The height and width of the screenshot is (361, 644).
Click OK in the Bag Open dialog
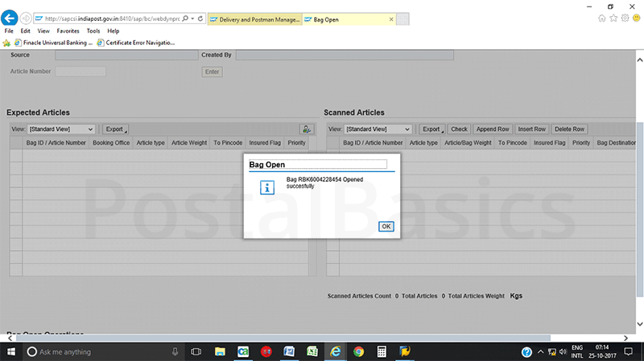(x=386, y=227)
